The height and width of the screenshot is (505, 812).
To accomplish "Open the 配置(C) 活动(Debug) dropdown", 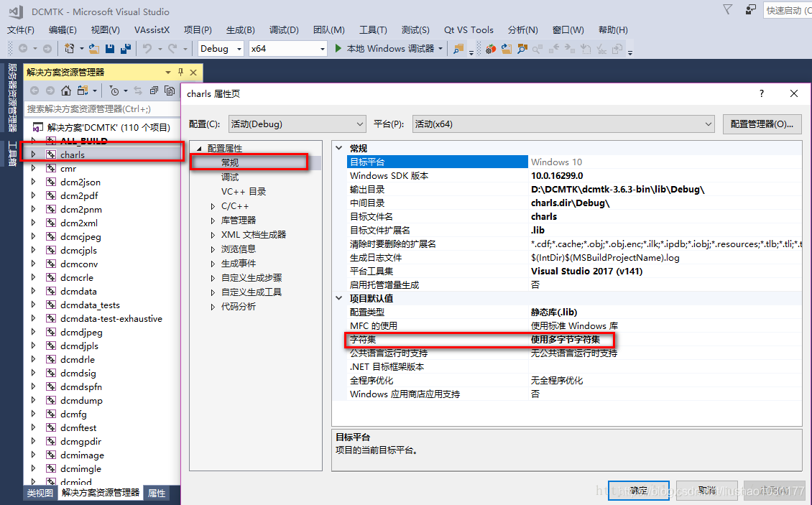I will coord(297,124).
